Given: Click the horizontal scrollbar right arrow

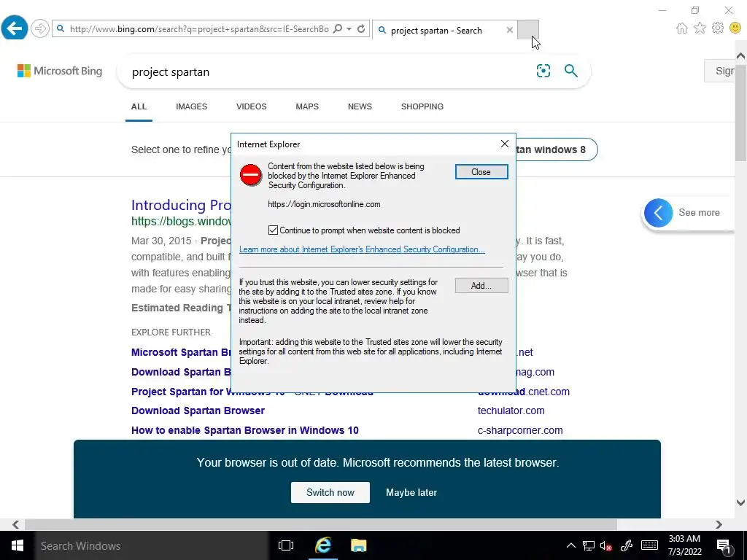Looking at the screenshot, I should (719, 524).
